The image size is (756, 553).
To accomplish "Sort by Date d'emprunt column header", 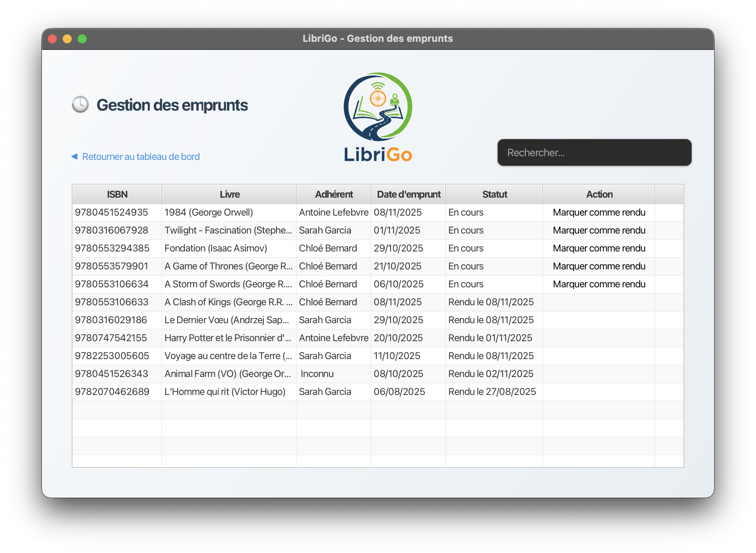I will tap(408, 194).
